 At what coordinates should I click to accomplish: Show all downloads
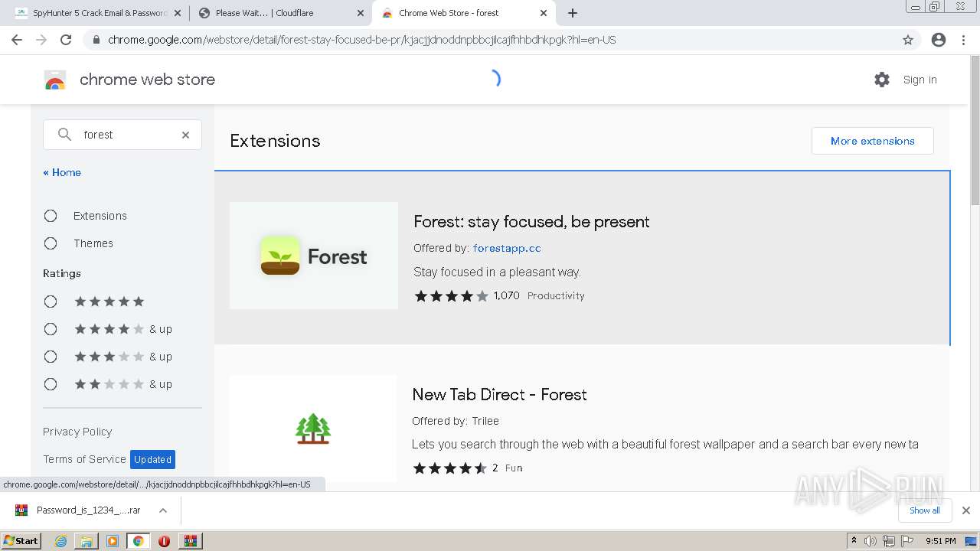click(924, 510)
